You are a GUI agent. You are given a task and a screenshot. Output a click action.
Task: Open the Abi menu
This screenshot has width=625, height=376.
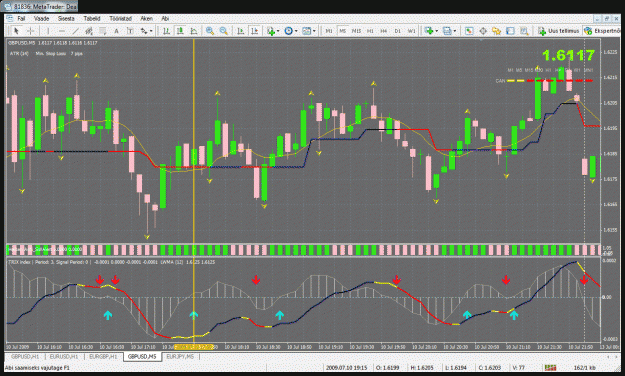165,18
